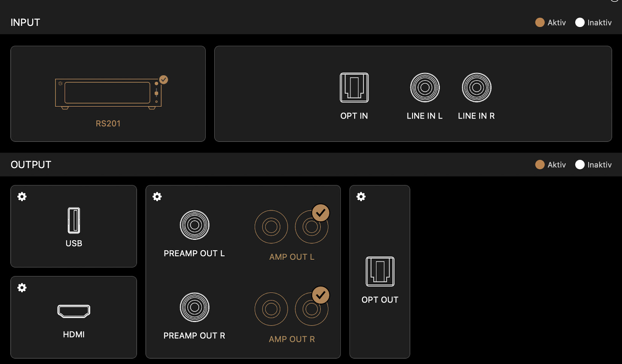Open HDMI output settings gear

click(x=22, y=287)
